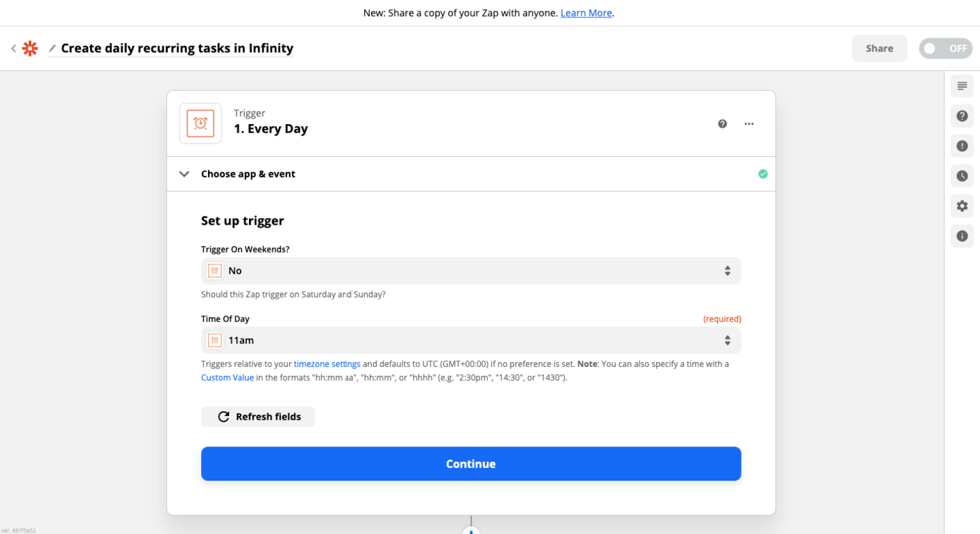This screenshot has width=980, height=534.
Task: Click the arrows on the No dropdown
Action: click(728, 271)
